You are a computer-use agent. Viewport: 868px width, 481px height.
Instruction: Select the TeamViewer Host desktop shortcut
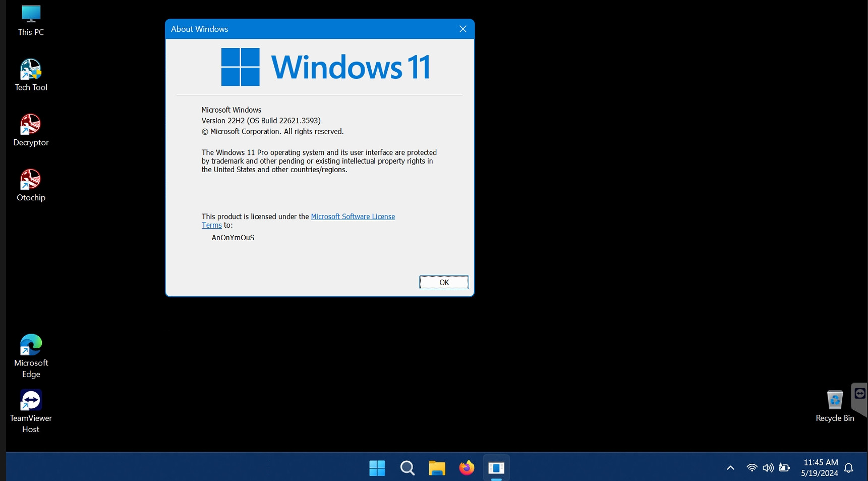click(31, 411)
